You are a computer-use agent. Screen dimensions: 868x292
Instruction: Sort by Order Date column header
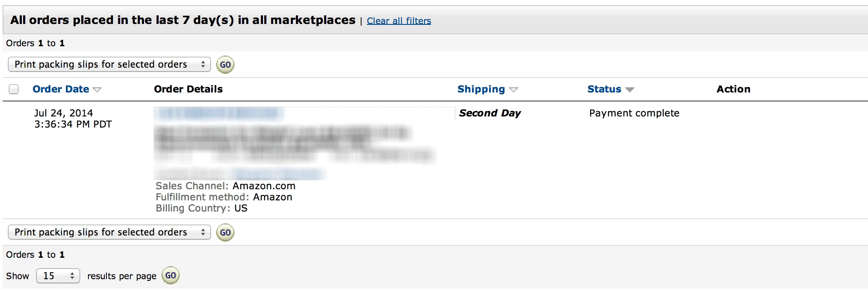point(61,89)
